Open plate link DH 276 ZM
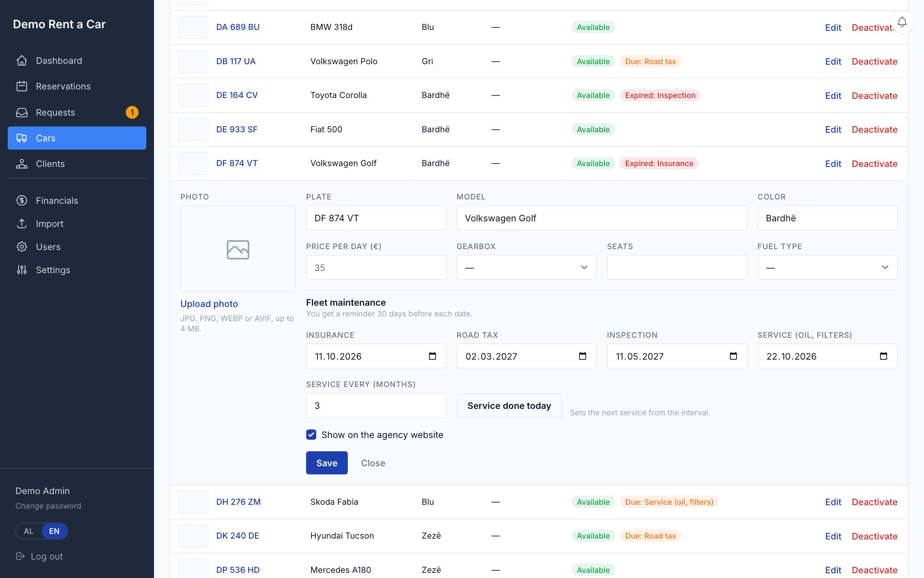924x578 pixels. coord(238,502)
